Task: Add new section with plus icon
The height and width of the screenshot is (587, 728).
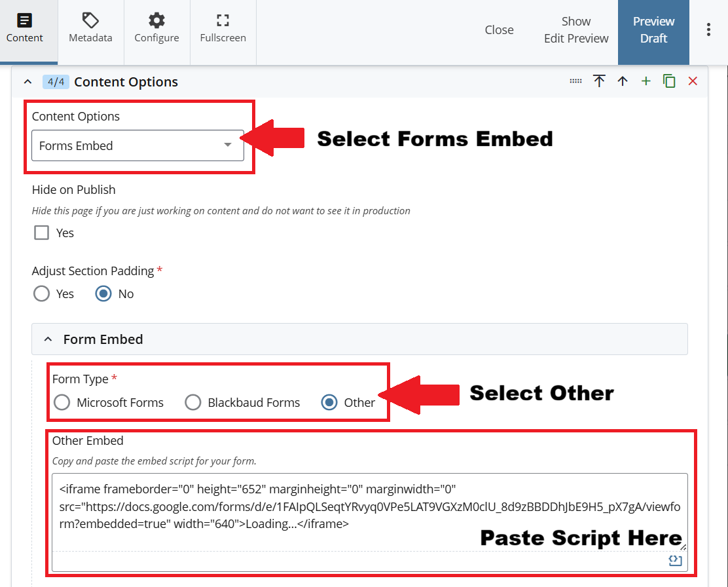Action: [646, 81]
